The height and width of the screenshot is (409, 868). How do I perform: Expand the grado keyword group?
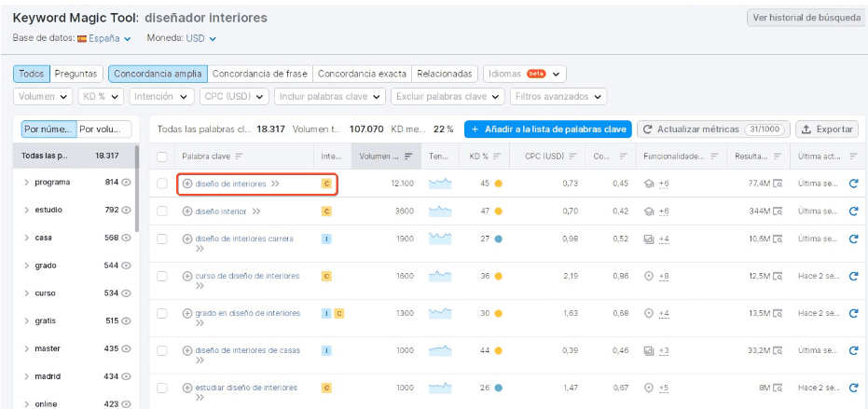(27, 266)
